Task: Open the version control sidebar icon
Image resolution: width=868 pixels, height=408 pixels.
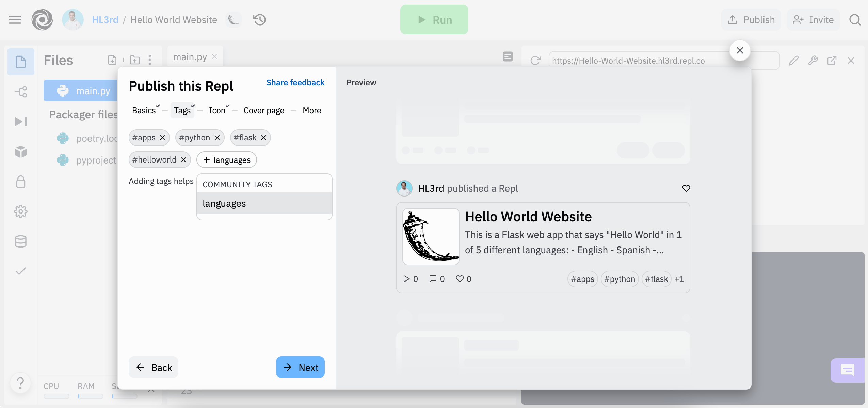Action: [21, 92]
